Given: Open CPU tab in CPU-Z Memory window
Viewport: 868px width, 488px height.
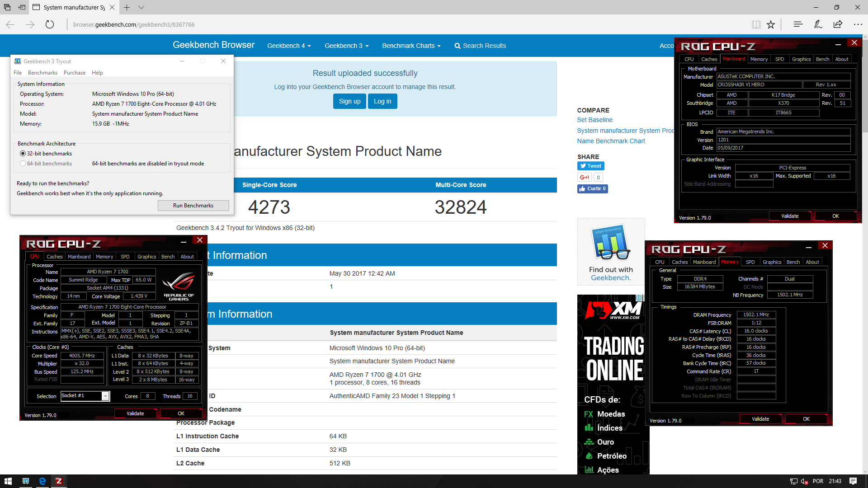Looking at the screenshot, I should click(660, 262).
